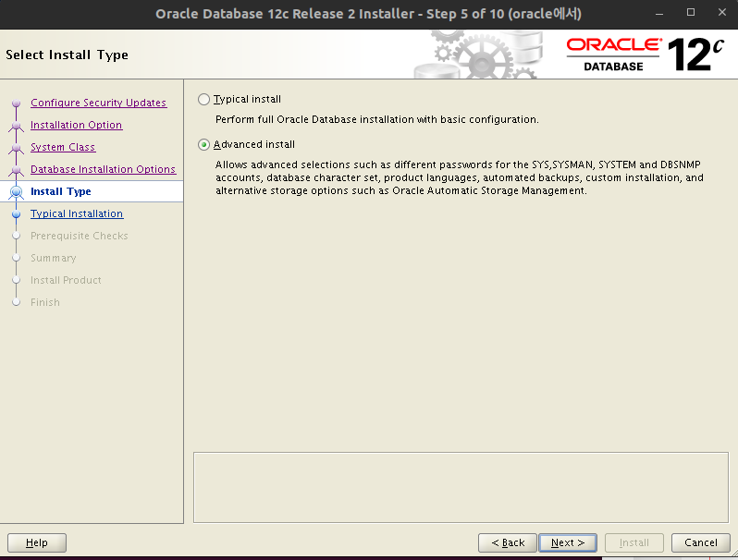738x560 pixels.
Task: Click the Configure Security Updates bullet icon
Action: click(x=17, y=103)
